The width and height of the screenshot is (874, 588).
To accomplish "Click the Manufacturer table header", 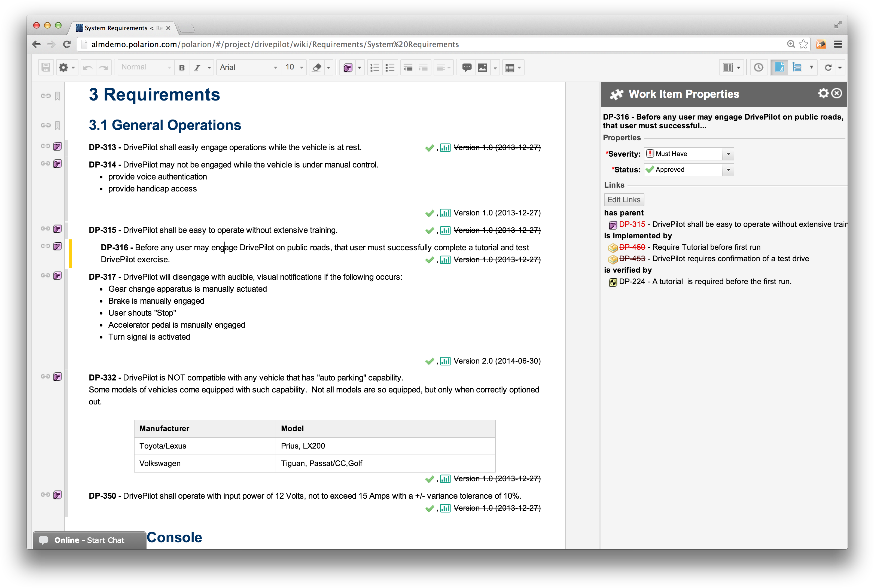I will (x=205, y=429).
